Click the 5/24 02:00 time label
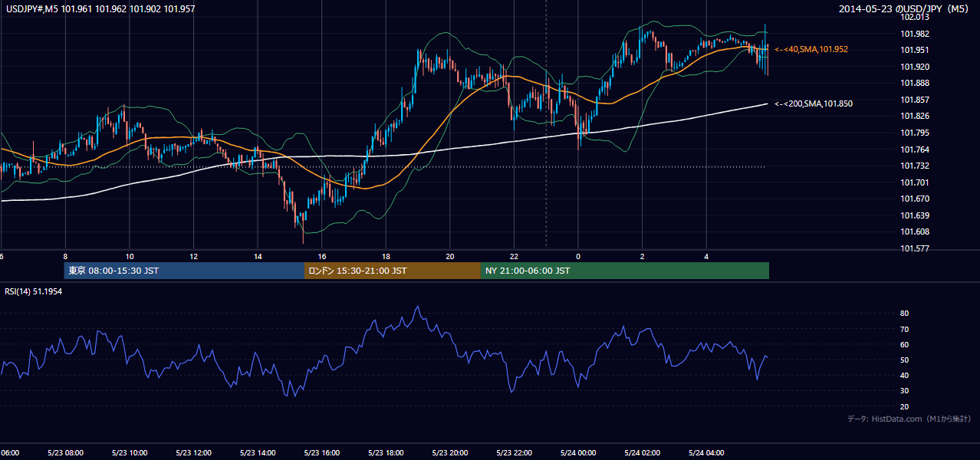This screenshot has width=980, height=460. pyautogui.click(x=642, y=453)
